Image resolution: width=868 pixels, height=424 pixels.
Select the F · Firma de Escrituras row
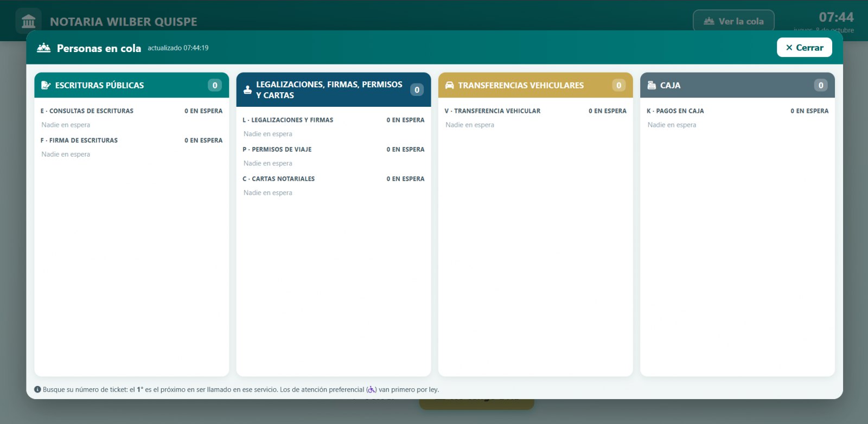tap(131, 140)
